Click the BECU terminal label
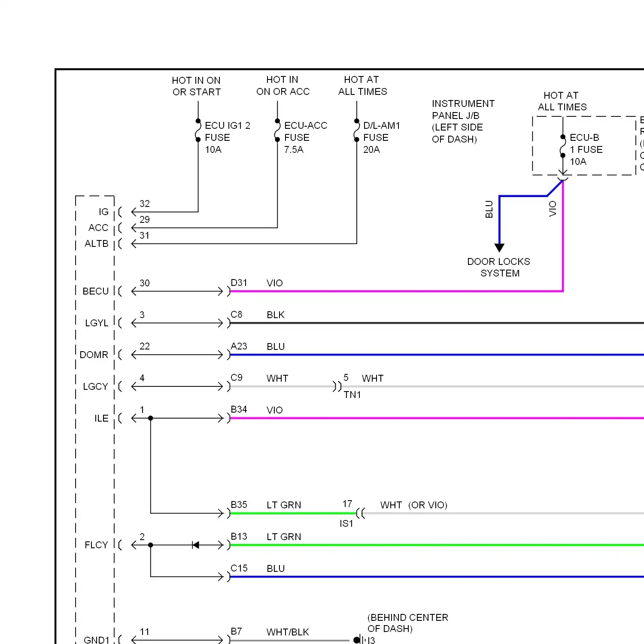 click(95, 291)
